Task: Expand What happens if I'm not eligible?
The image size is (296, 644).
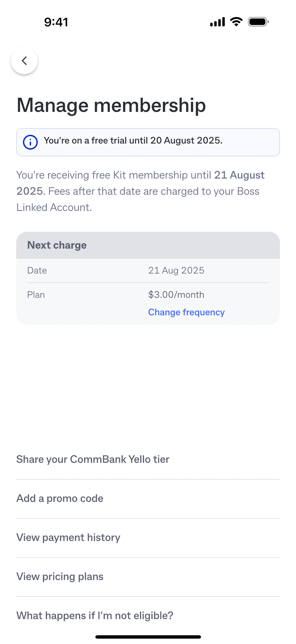Action: (x=95, y=615)
